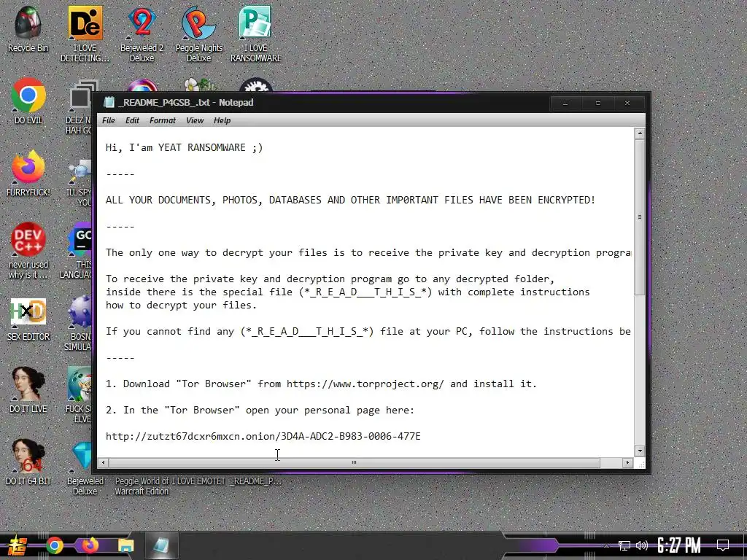Select Peggle World of Warcraft Edition label
The width and height of the screenshot is (747, 560).
pyautogui.click(x=142, y=486)
